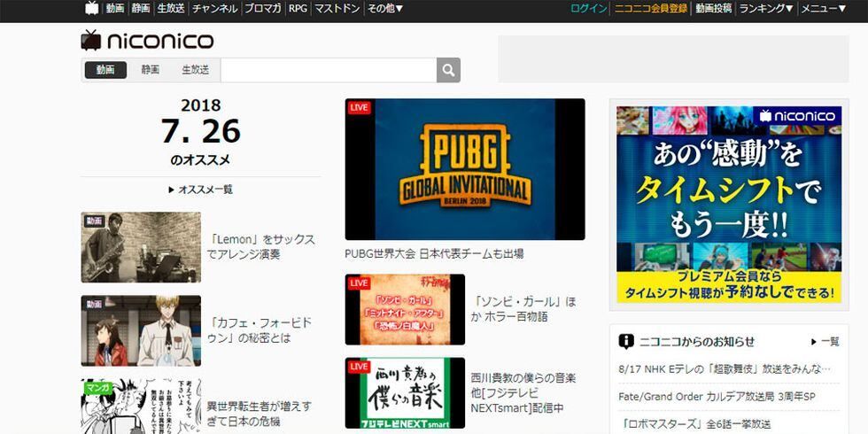Click the LIVE badge on PUBG stream
The height and width of the screenshot is (434, 868).
359,108
